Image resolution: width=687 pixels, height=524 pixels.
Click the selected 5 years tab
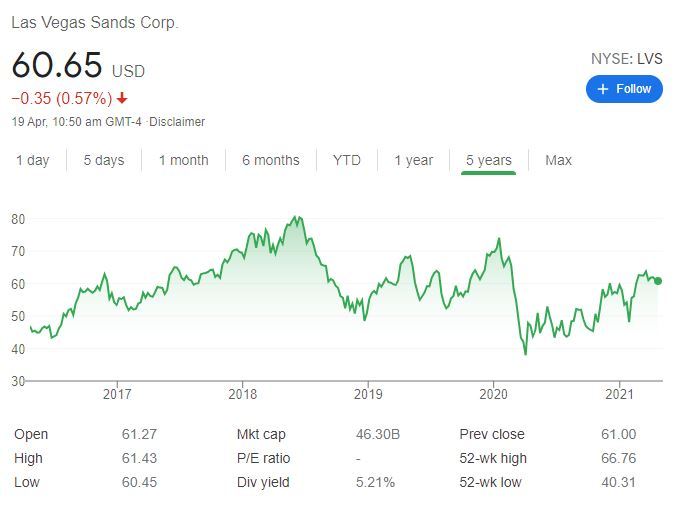coord(488,160)
